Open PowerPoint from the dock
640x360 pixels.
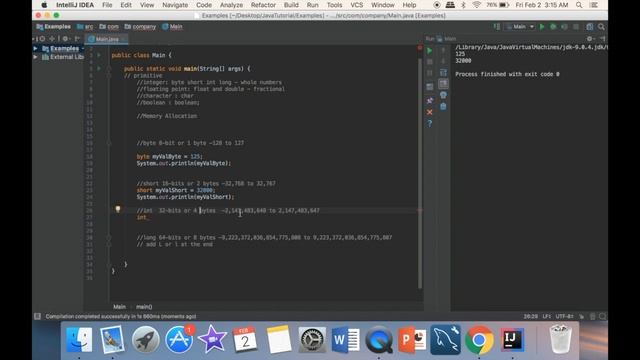[x=412, y=339]
